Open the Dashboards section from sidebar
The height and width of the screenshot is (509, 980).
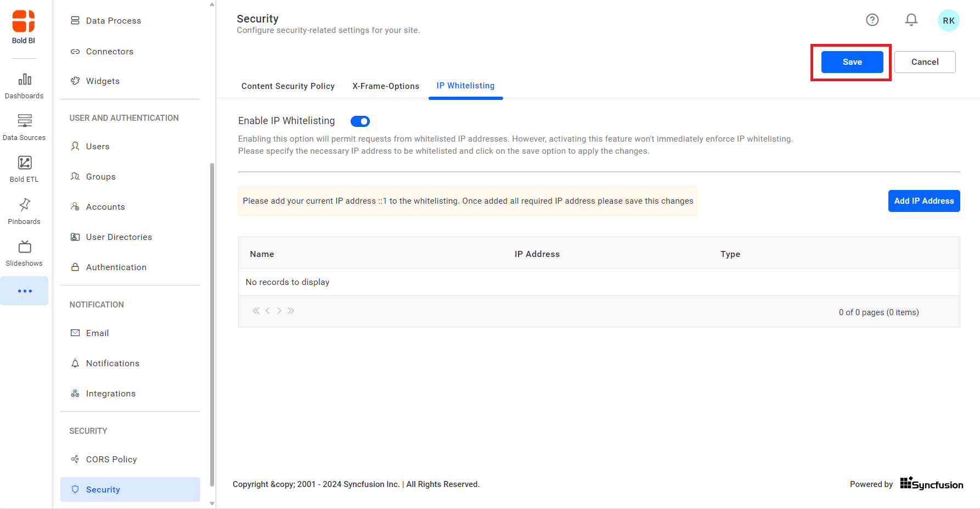[24, 85]
